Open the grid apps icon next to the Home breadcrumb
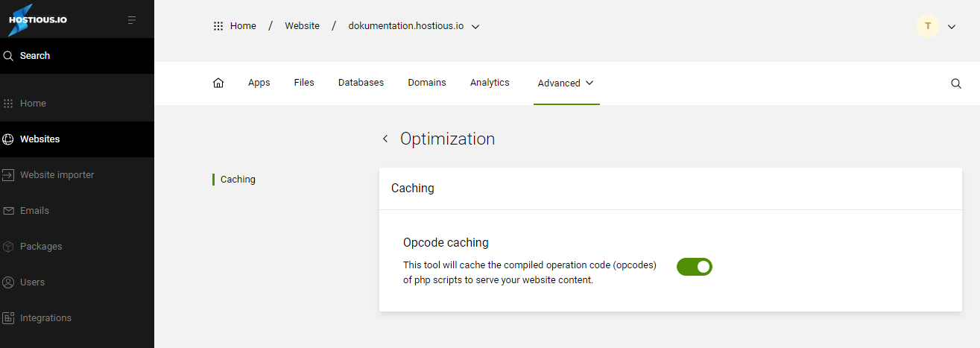Image resolution: width=980 pixels, height=348 pixels. tap(218, 26)
